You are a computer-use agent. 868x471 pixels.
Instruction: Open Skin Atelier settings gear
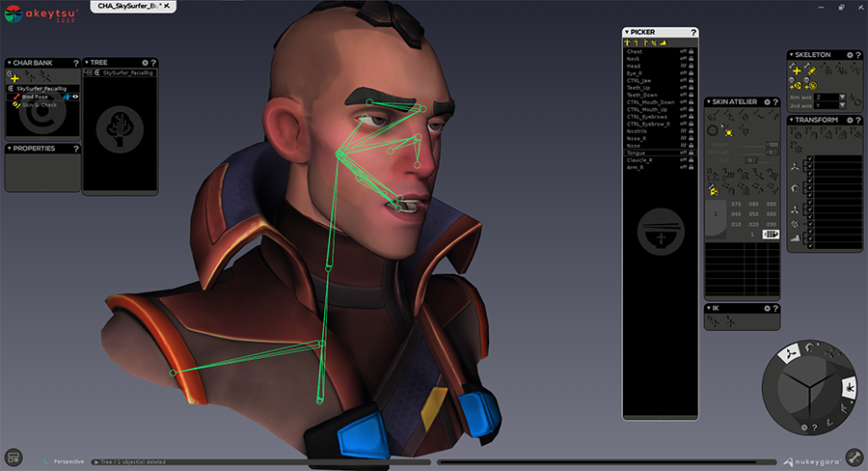pos(768,102)
